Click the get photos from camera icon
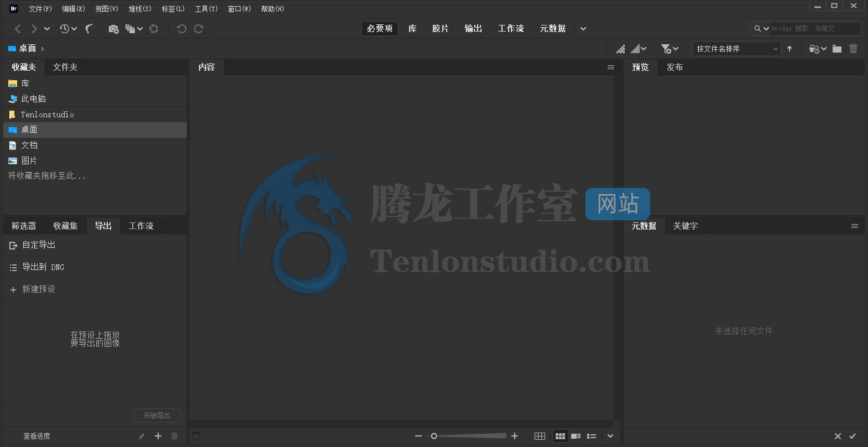Viewport: 868px width, 447px height. pyautogui.click(x=113, y=29)
